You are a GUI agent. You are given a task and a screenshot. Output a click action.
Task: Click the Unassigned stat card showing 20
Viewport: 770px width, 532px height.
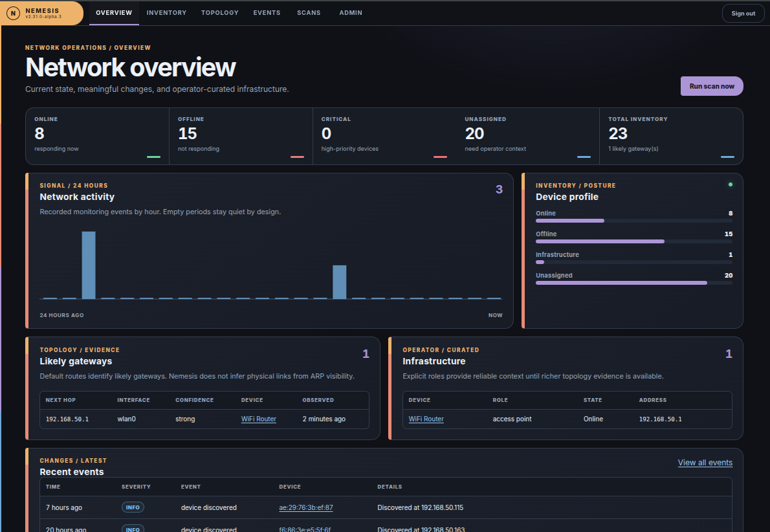pos(527,136)
